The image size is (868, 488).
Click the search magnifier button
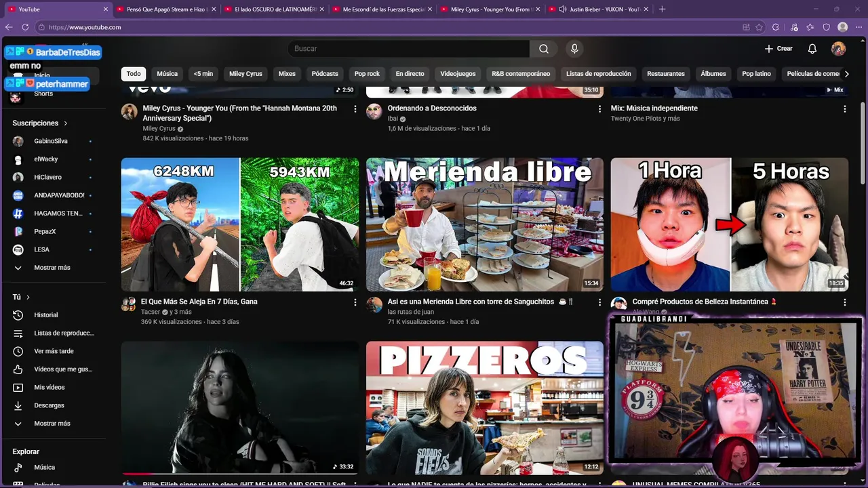[x=544, y=49]
